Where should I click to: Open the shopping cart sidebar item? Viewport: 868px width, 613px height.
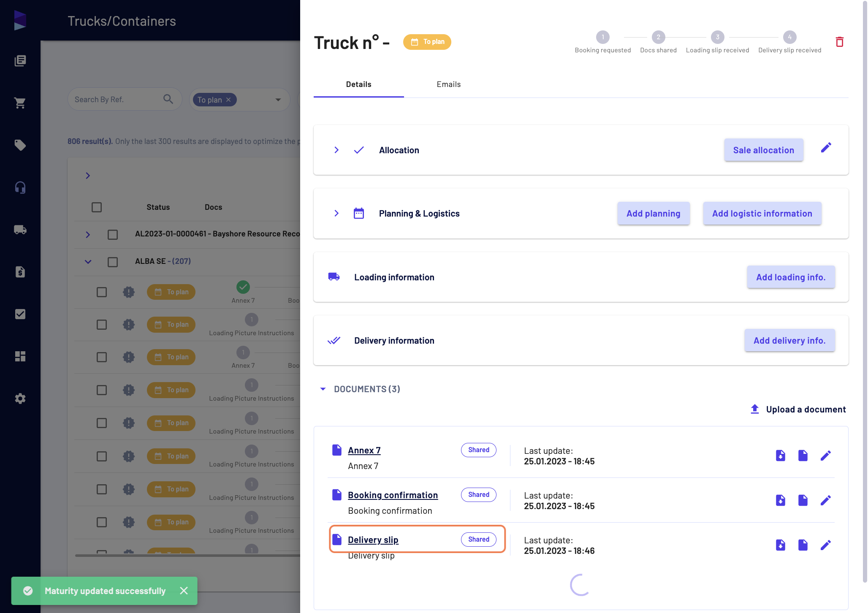click(20, 103)
